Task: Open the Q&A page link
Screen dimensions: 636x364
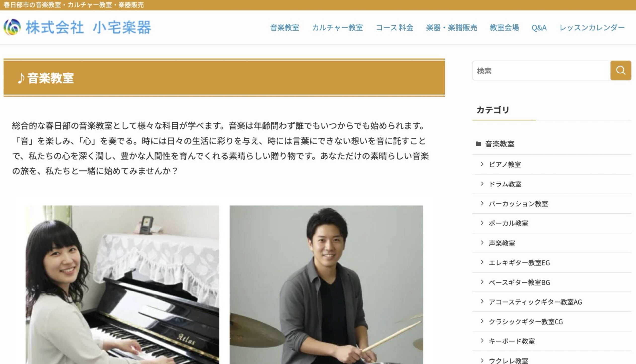Action: click(539, 28)
